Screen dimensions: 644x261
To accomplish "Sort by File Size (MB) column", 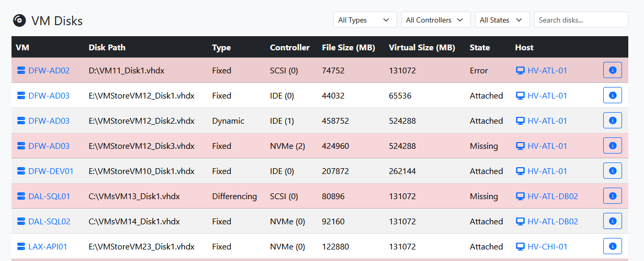I will (x=348, y=47).
